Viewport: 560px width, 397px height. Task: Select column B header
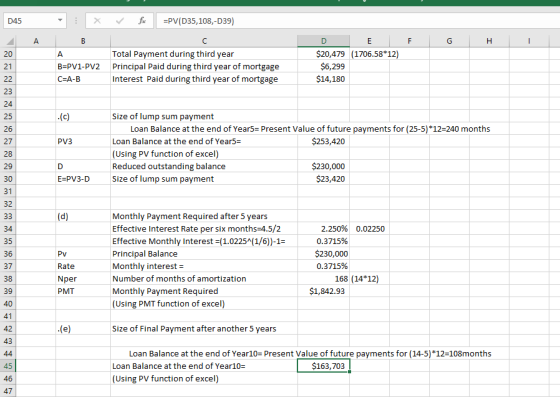pyautogui.click(x=83, y=41)
